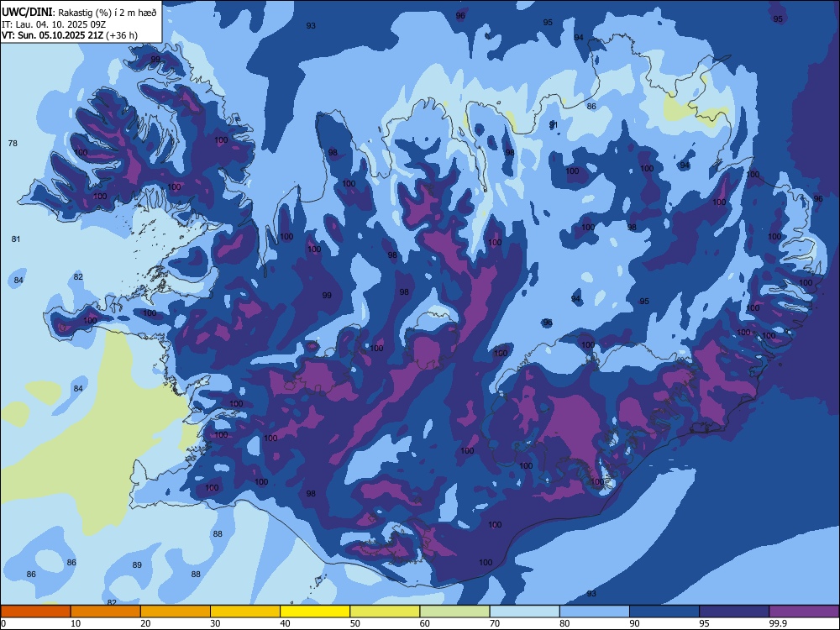Click the 'VT: Sun. 05.10.2025 21Z' line
This screenshot has width=840, height=630.
pyautogui.click(x=52, y=35)
